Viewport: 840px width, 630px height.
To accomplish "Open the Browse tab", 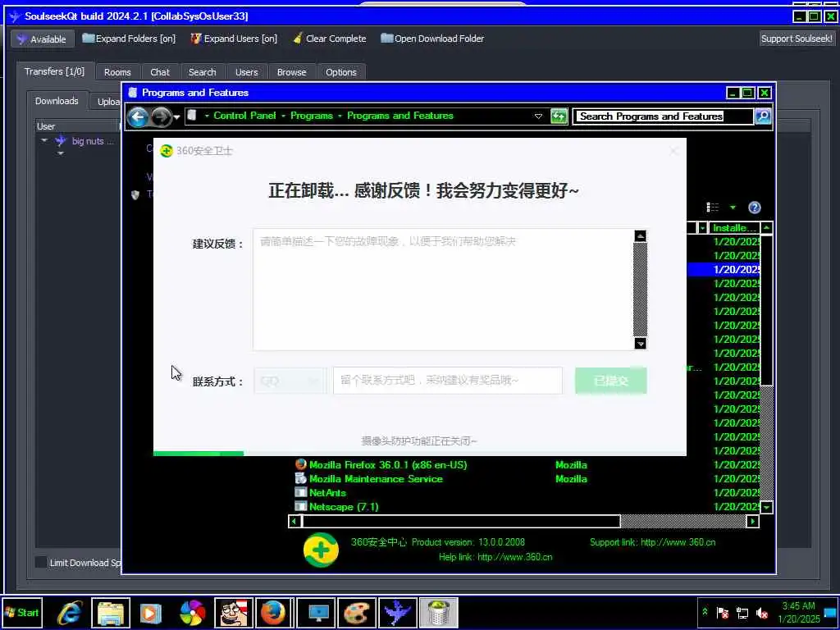I will pos(291,72).
